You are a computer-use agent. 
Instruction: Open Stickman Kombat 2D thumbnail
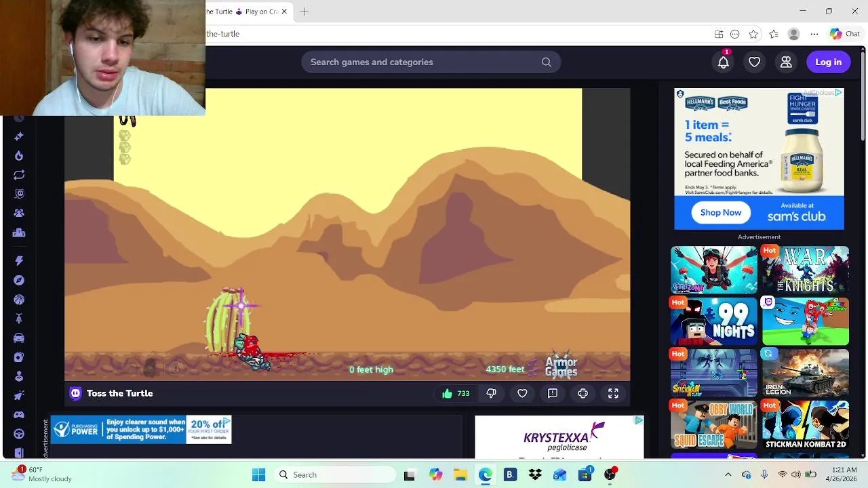coord(805,424)
